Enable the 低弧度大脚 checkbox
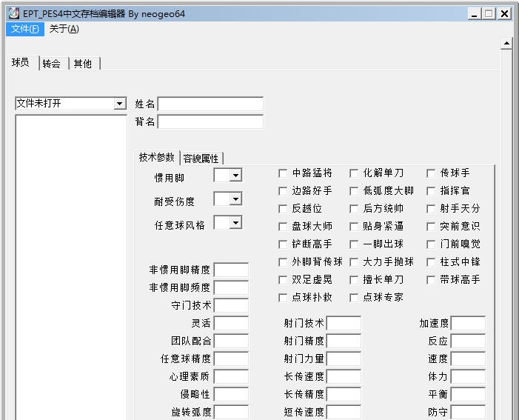Image resolution: width=519 pixels, height=420 pixels. click(x=354, y=191)
